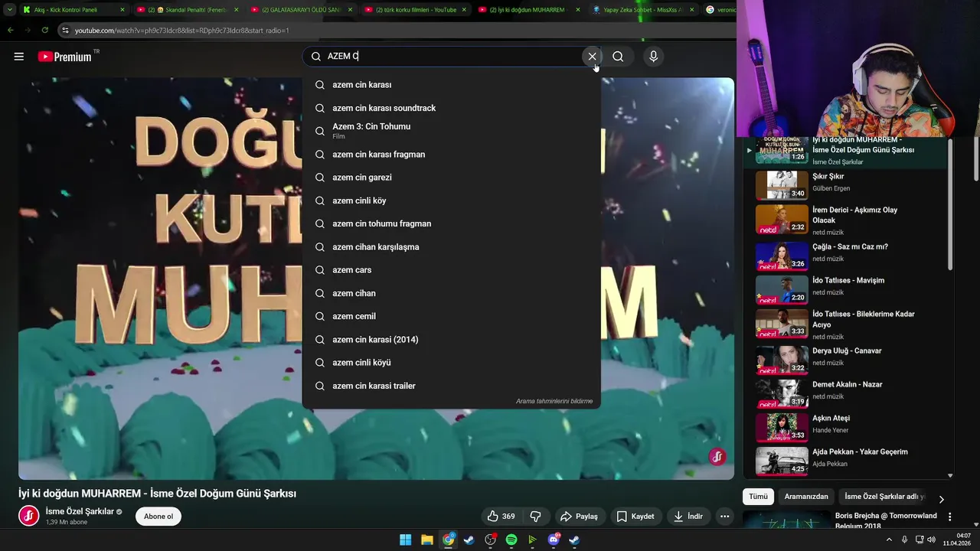
Task: Choose the suggestion "azem cinli köy"
Action: click(x=452, y=201)
